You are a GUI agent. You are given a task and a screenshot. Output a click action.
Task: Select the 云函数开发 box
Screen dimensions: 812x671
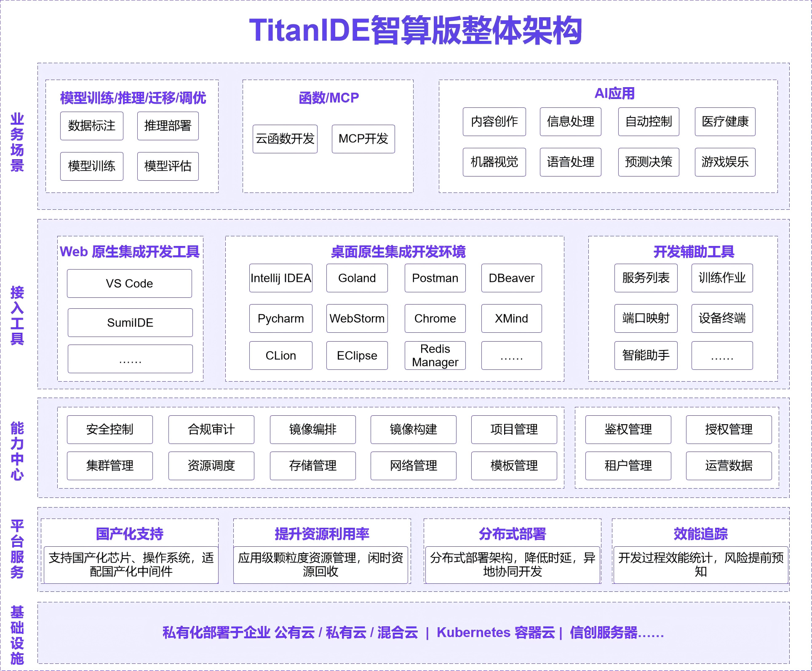coord(285,139)
